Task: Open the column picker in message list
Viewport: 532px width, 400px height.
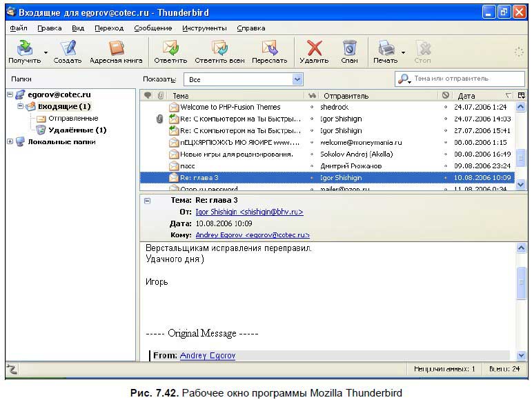Action: point(521,95)
